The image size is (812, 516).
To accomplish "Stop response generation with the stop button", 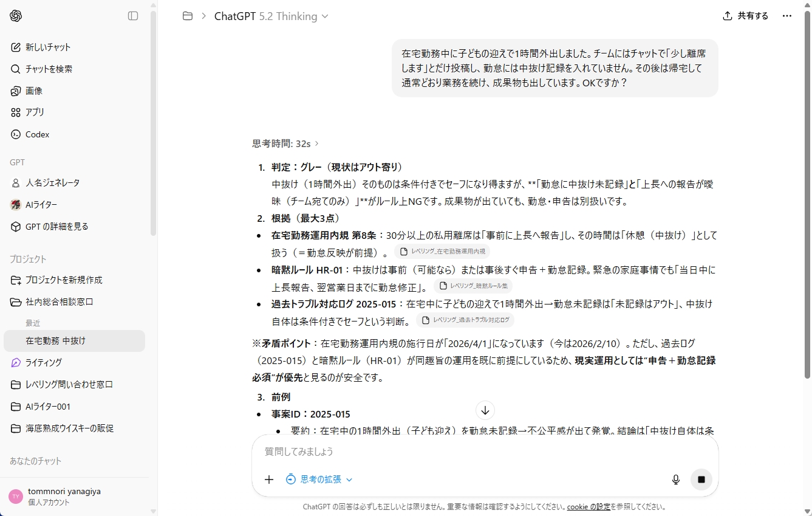I will (x=701, y=480).
